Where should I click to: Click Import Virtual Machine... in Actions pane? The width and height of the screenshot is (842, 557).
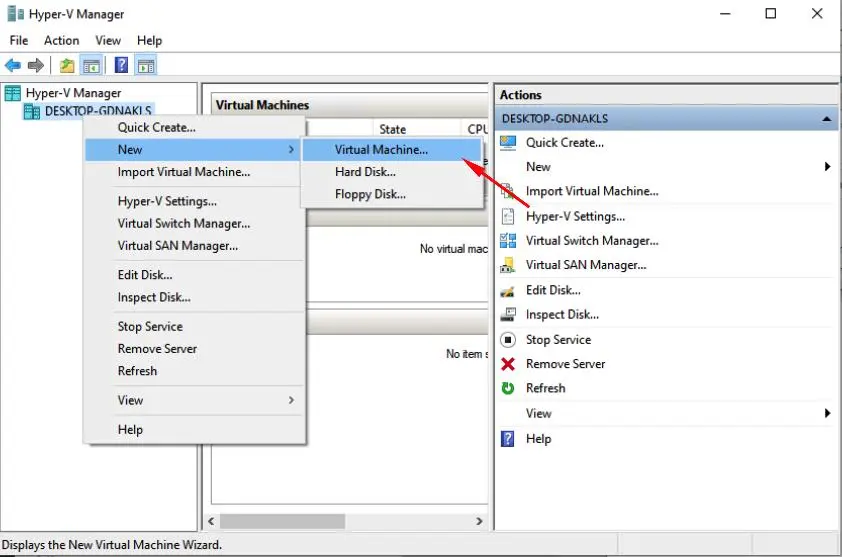pos(592,191)
